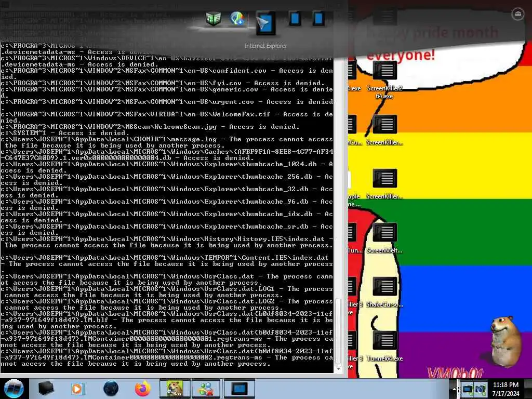532x399 pixels.
Task: Switch to the people messenger taskbar app
Action: coord(206,389)
